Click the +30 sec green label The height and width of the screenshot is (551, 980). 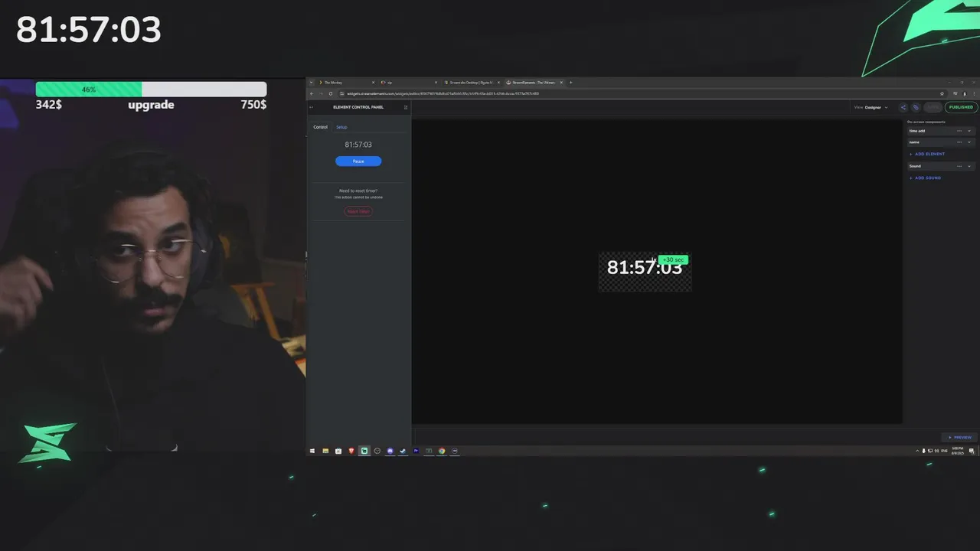pos(673,260)
